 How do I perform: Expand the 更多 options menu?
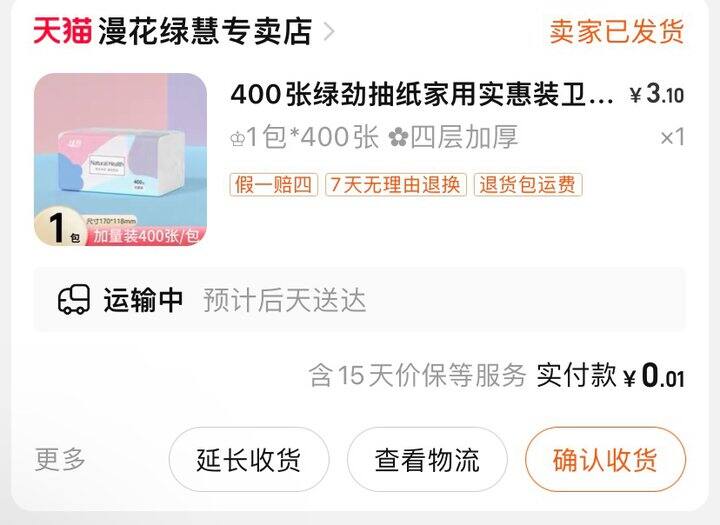point(60,459)
